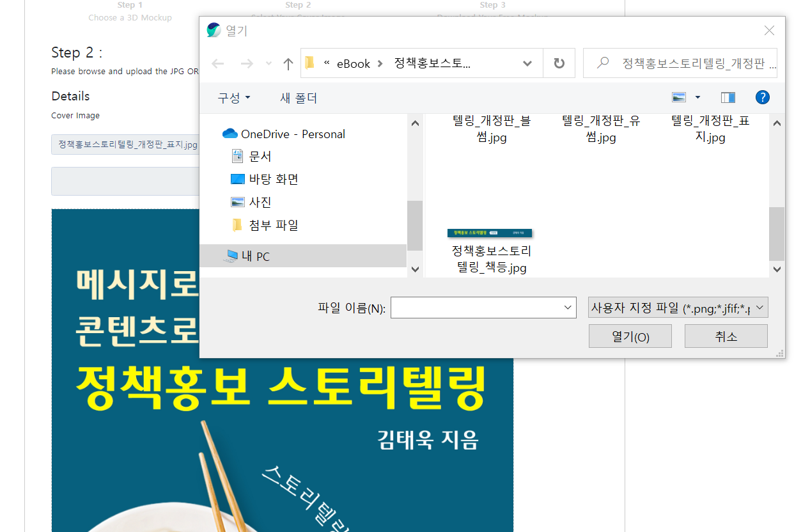This screenshot has height=532, width=810.
Task: Click the 열기(O) button
Action: coord(630,335)
